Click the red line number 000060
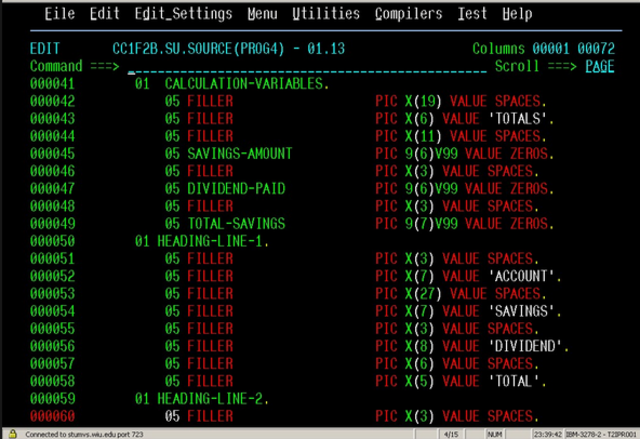The width and height of the screenshot is (640, 439). 52,417
